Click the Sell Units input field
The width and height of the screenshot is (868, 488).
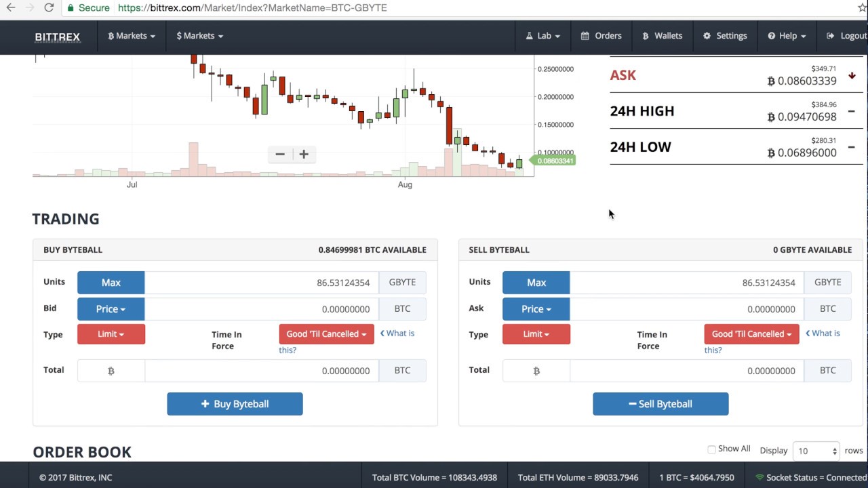pos(687,283)
